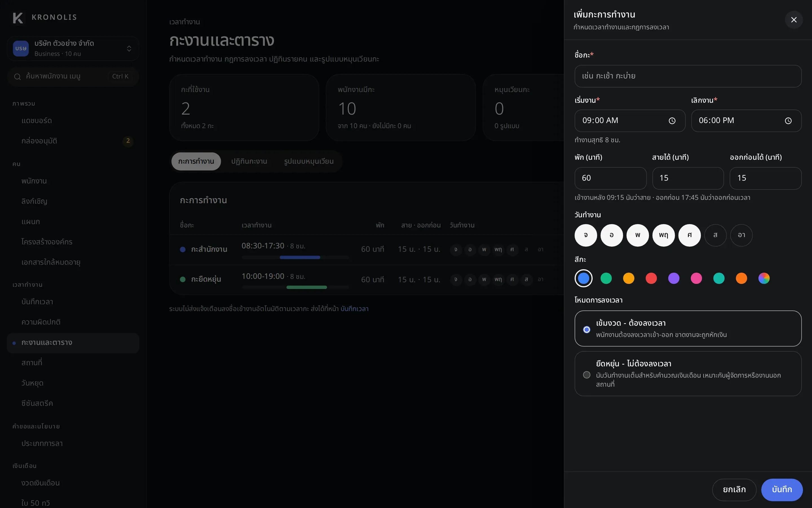This screenshot has height=508, width=812.
Task: Pick the teal shift color swatch
Action: (719, 278)
